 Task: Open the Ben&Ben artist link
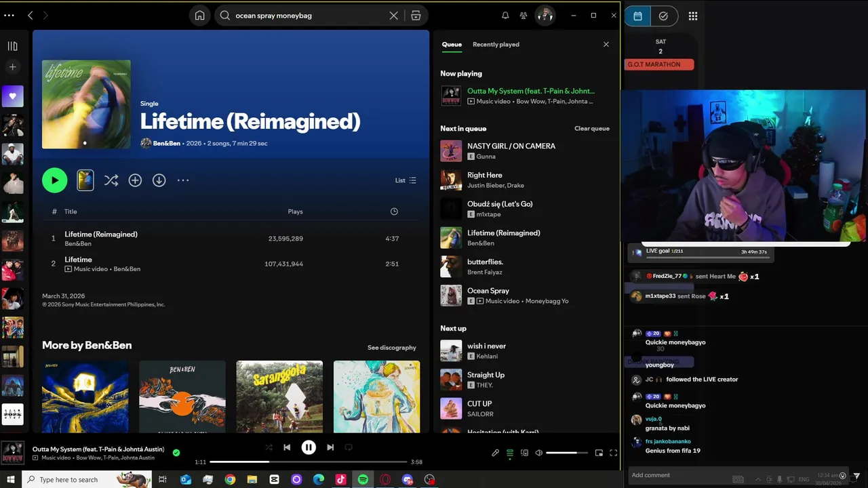pos(166,144)
